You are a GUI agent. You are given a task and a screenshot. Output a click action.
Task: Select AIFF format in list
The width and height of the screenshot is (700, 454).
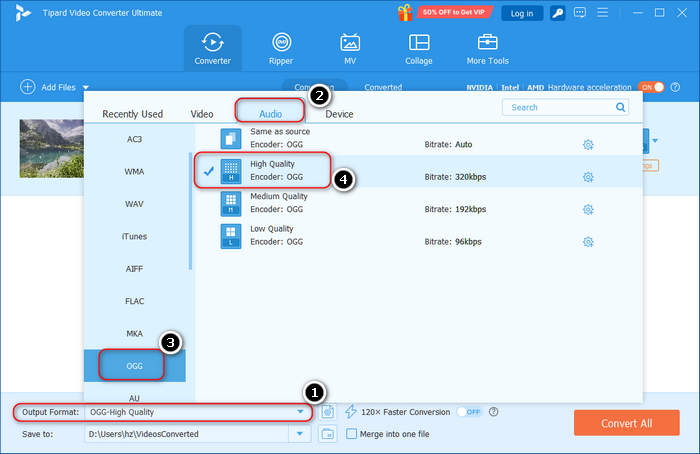pyautogui.click(x=134, y=269)
